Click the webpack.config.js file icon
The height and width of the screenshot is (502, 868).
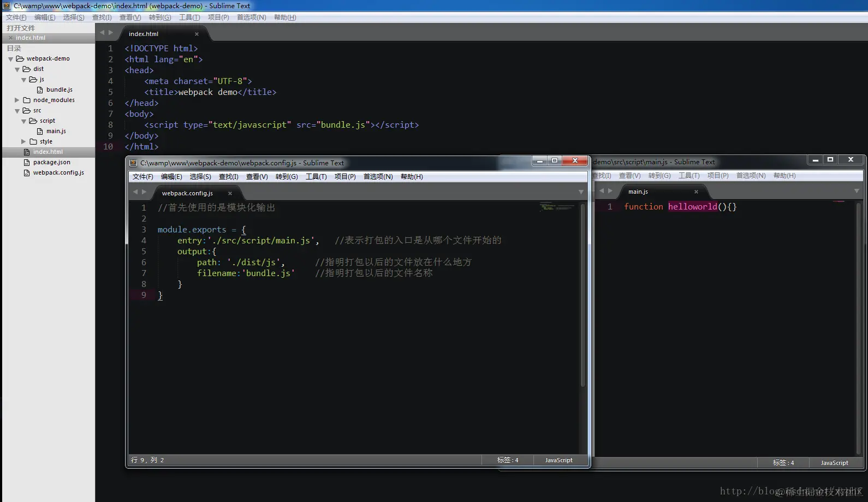coord(27,173)
